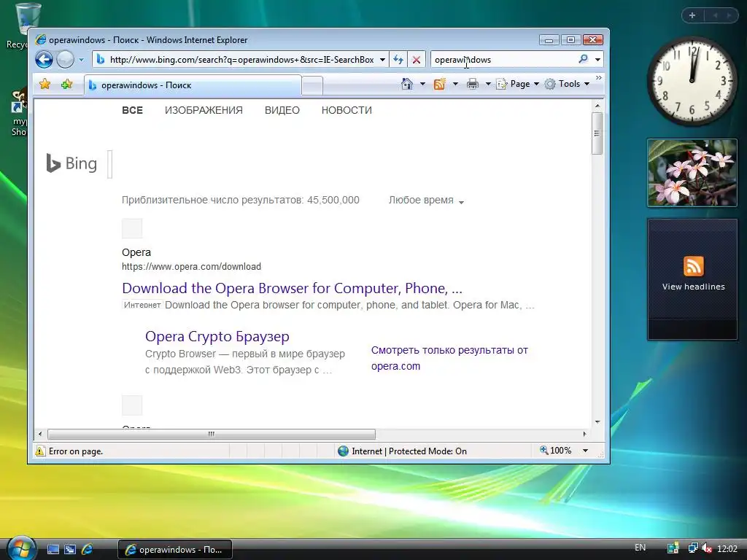This screenshot has width=747, height=560.
Task: Click the sidebar analog clock gadget
Action: [692, 81]
